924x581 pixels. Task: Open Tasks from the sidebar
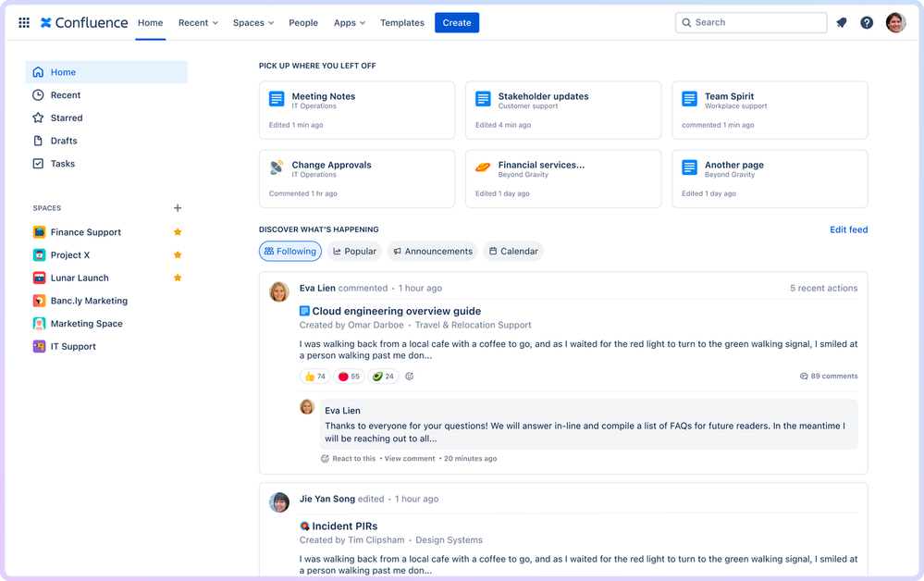tap(63, 164)
